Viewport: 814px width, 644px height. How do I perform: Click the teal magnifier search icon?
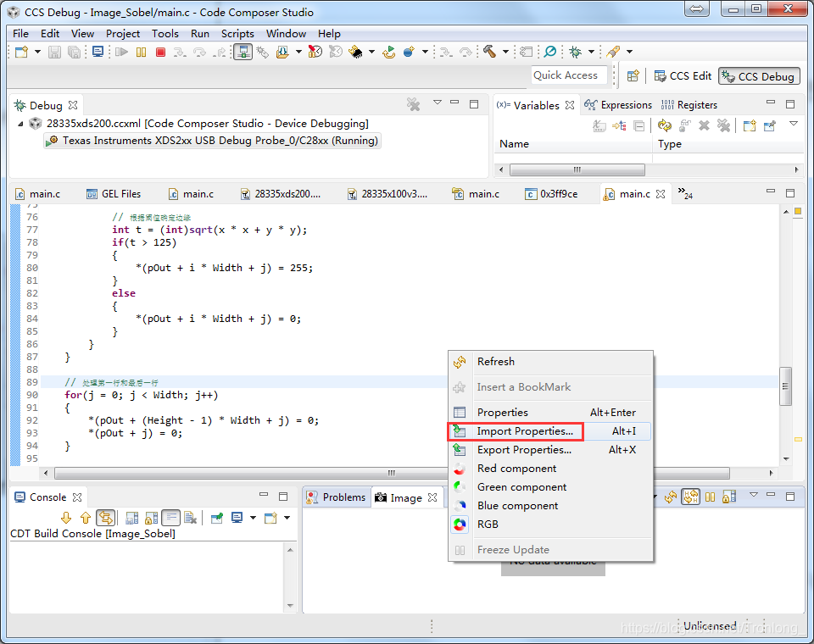[x=549, y=52]
